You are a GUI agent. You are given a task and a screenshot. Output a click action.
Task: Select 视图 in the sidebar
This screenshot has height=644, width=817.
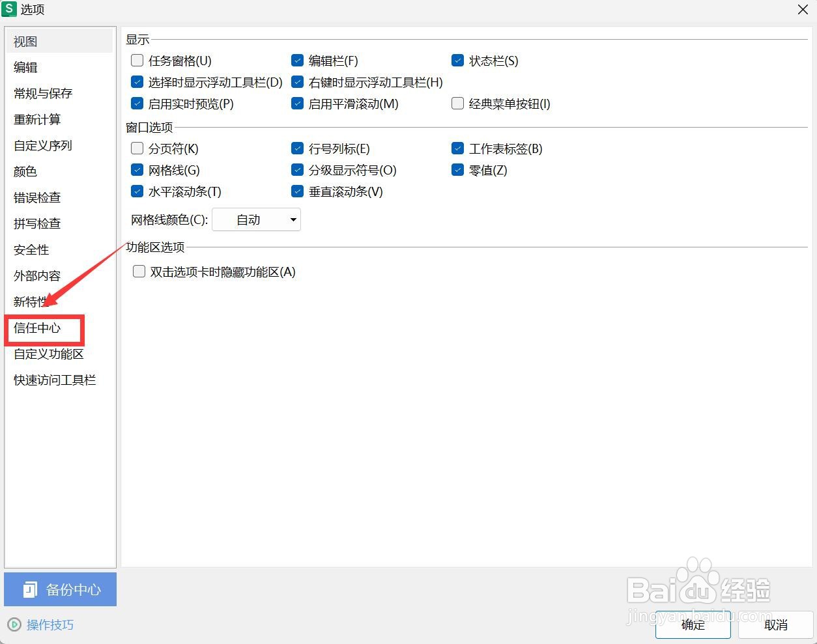point(59,41)
